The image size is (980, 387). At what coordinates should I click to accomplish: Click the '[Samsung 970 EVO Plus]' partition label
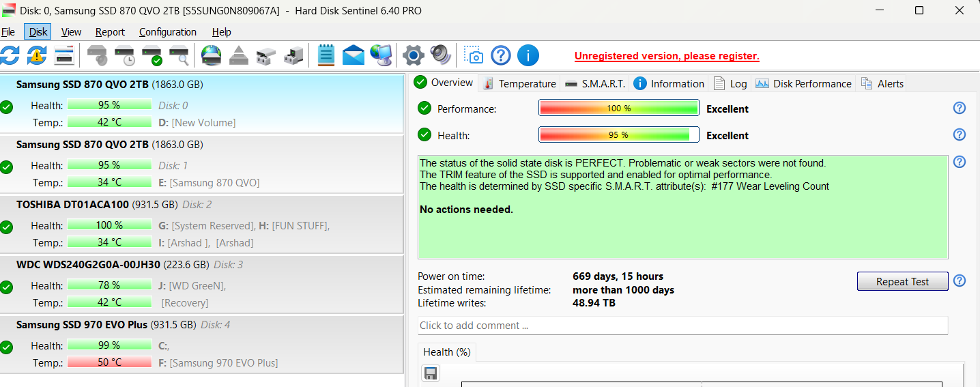(224, 363)
